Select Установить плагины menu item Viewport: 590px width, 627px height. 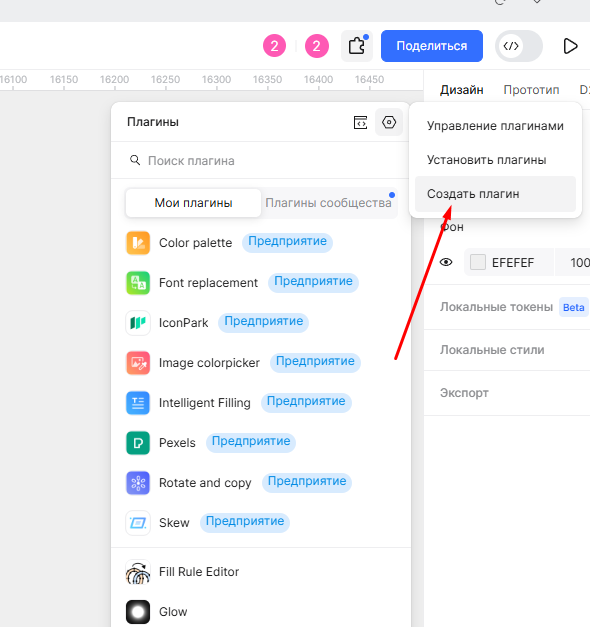tap(495, 160)
